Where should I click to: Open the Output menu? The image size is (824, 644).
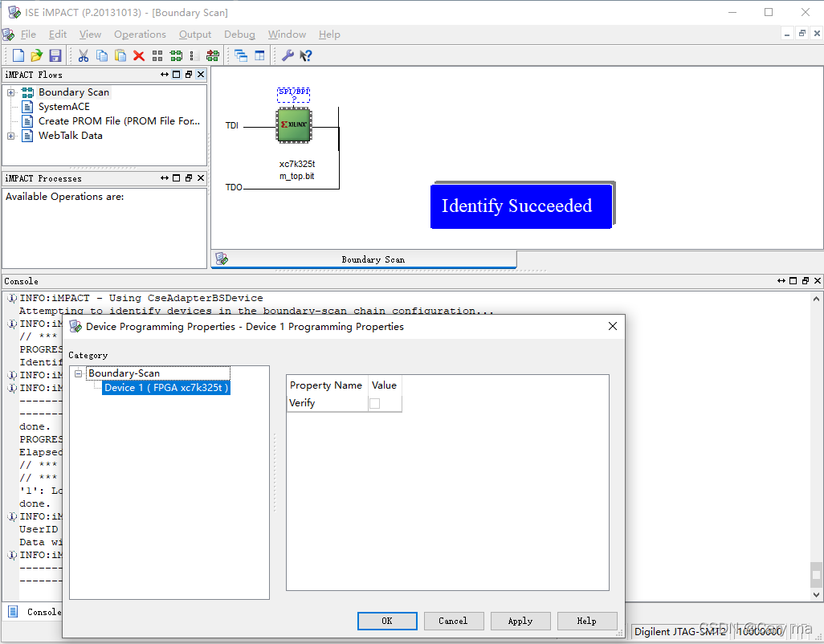195,35
